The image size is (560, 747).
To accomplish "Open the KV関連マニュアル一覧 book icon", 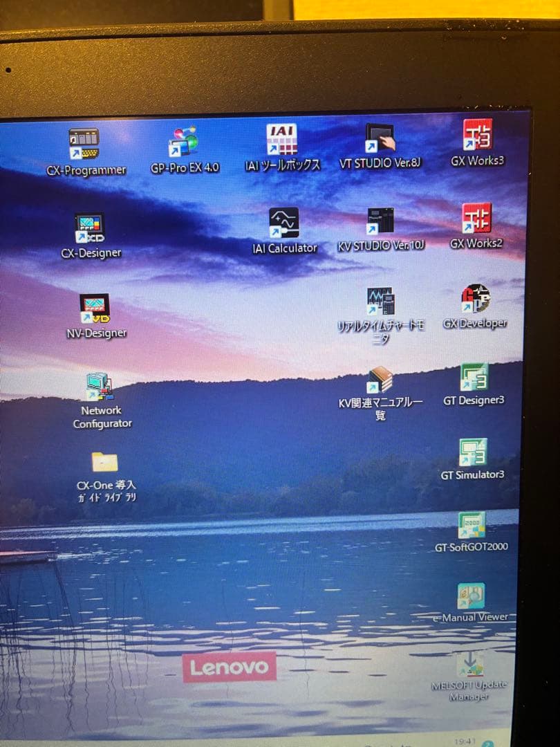I will tap(380, 380).
